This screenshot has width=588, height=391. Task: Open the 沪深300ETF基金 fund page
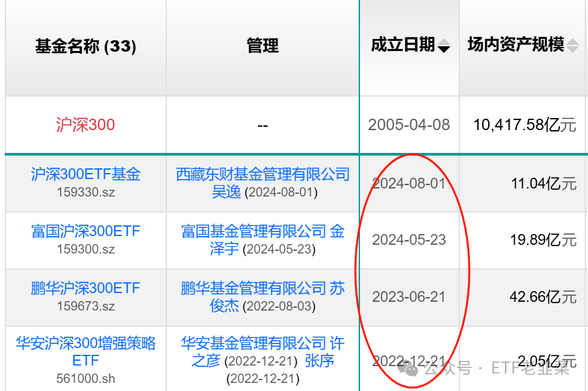click(85, 174)
